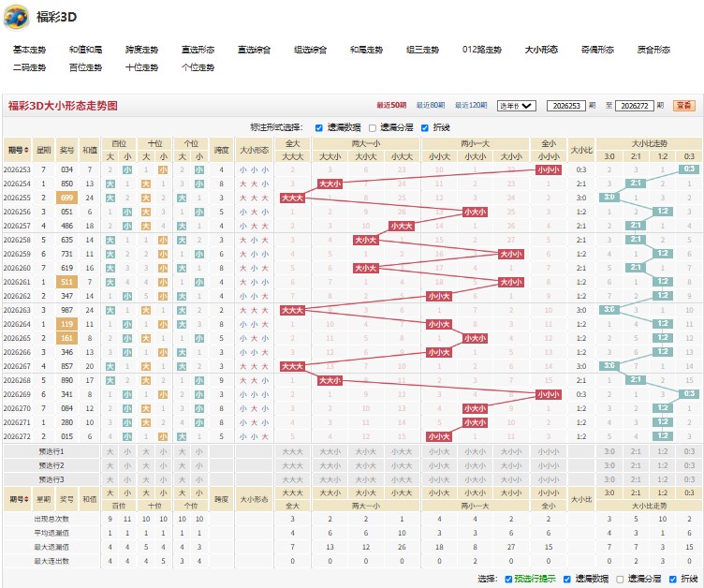Uncheck the top 折线 checkbox
Screen dimensions: 704x588
click(425, 128)
